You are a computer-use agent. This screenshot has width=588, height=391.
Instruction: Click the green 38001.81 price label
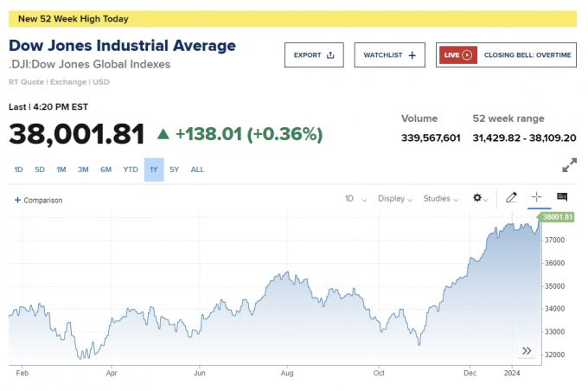tap(558, 216)
